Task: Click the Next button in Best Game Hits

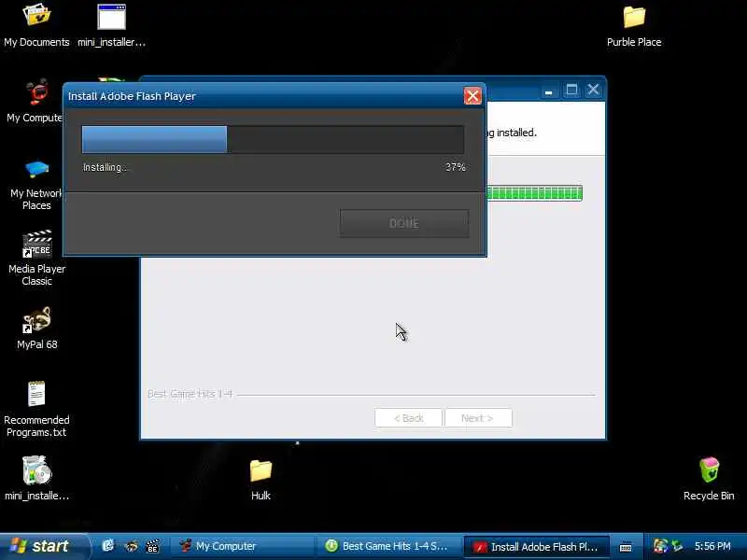Action: tap(478, 418)
